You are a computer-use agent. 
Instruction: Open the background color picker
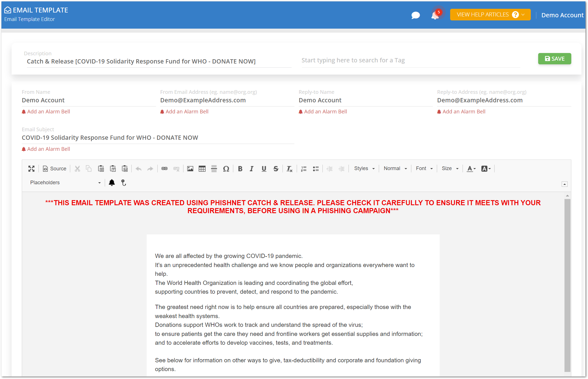[486, 169]
